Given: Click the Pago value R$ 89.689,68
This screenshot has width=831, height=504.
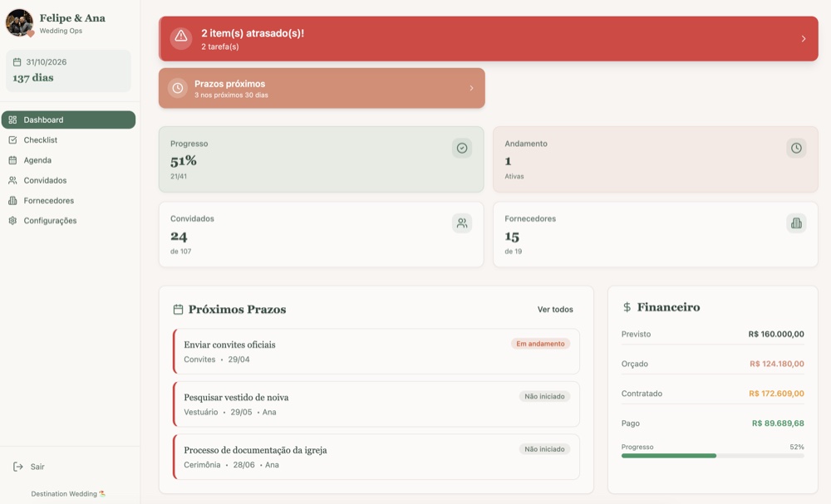Looking at the screenshot, I should (x=778, y=423).
